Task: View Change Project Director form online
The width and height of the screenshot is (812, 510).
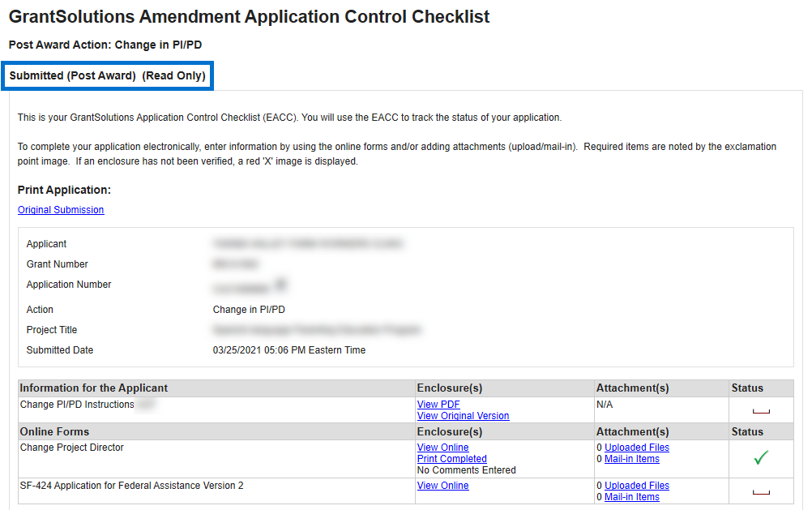Action: tap(442, 448)
